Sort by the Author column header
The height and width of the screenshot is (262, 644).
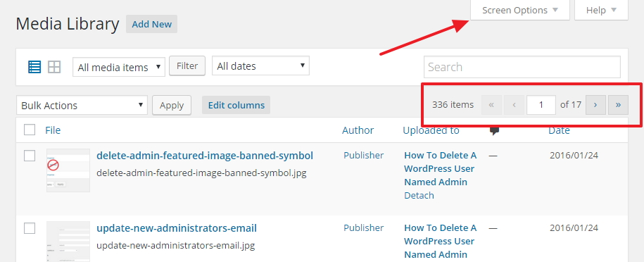(x=358, y=130)
